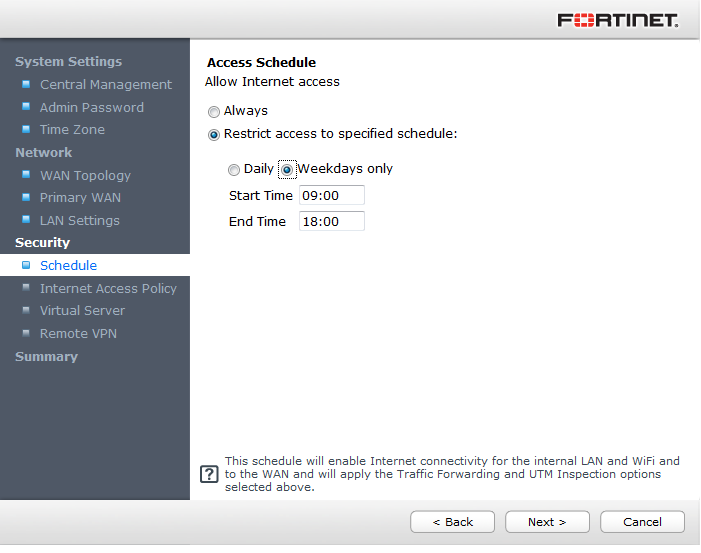Click the Back button
Image resolution: width=701 pixels, height=553 pixels.
tap(452, 522)
